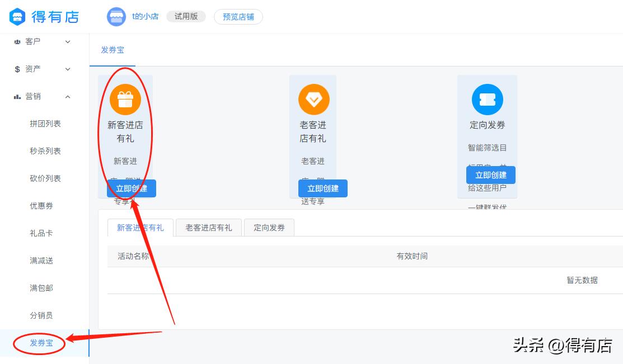
Task: Click 立即创建 on the 定向发券 card
Action: pos(491,174)
